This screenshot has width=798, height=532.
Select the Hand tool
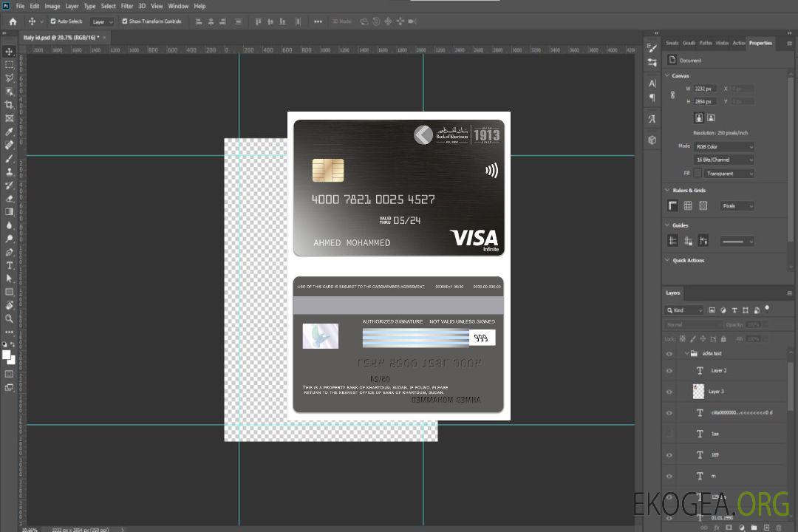click(9, 305)
